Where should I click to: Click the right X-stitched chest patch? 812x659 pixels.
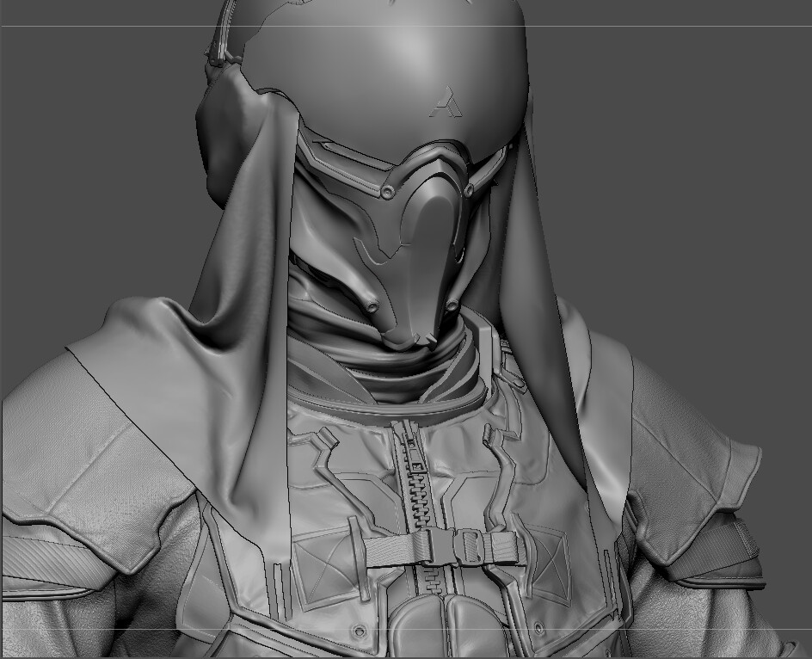546,551
